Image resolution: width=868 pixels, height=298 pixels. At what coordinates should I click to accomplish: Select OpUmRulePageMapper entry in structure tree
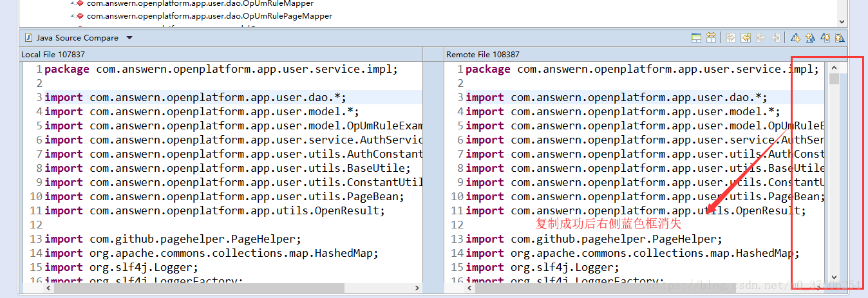click(209, 15)
